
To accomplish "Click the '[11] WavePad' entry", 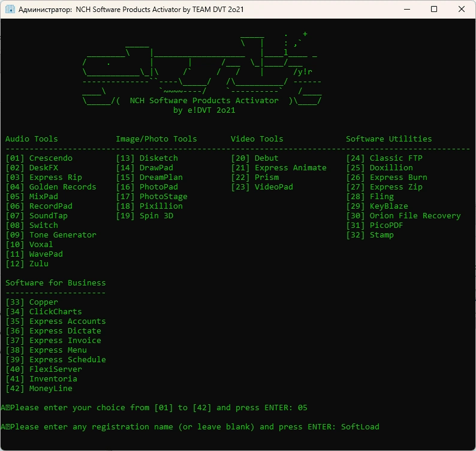I will 34,254.
